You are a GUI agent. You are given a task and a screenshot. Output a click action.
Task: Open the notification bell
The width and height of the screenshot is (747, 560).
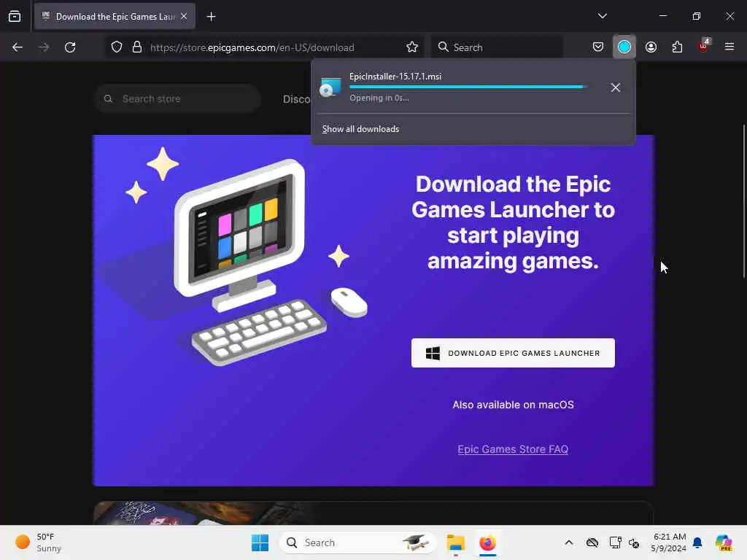click(697, 542)
